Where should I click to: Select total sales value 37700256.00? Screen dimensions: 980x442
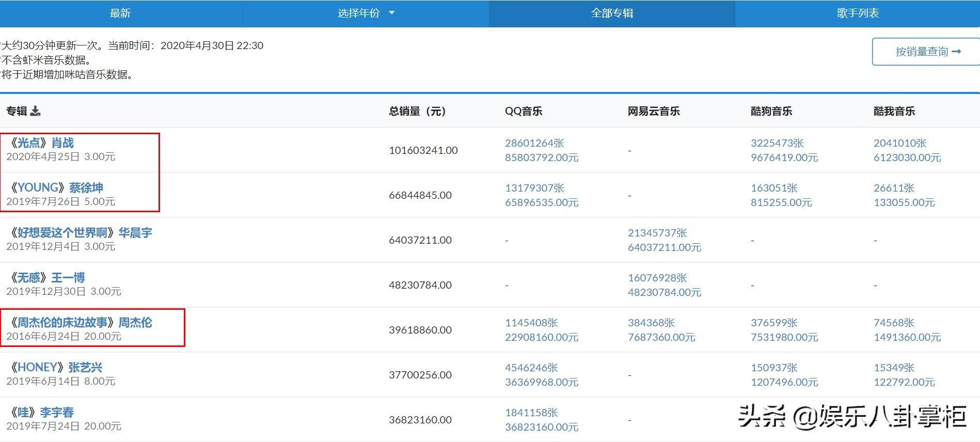pos(420,375)
